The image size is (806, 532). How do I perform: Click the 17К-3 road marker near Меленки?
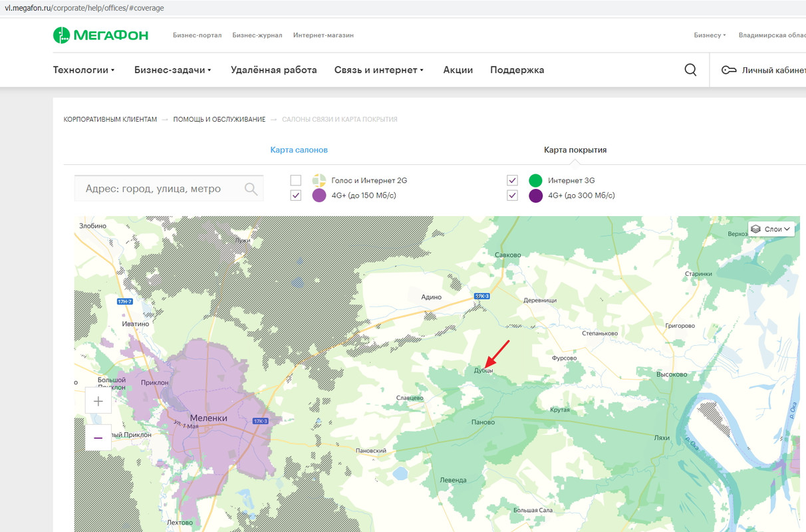261,421
